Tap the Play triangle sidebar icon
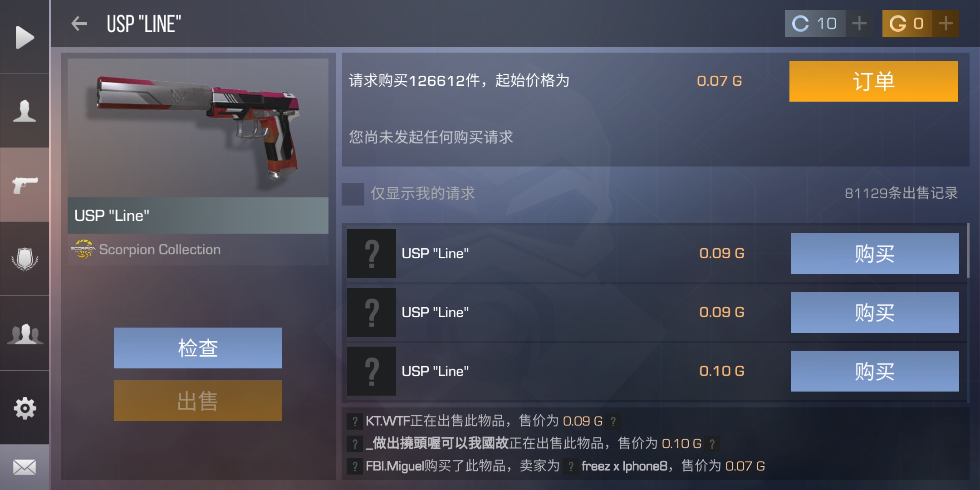The image size is (980, 490). [x=24, y=37]
